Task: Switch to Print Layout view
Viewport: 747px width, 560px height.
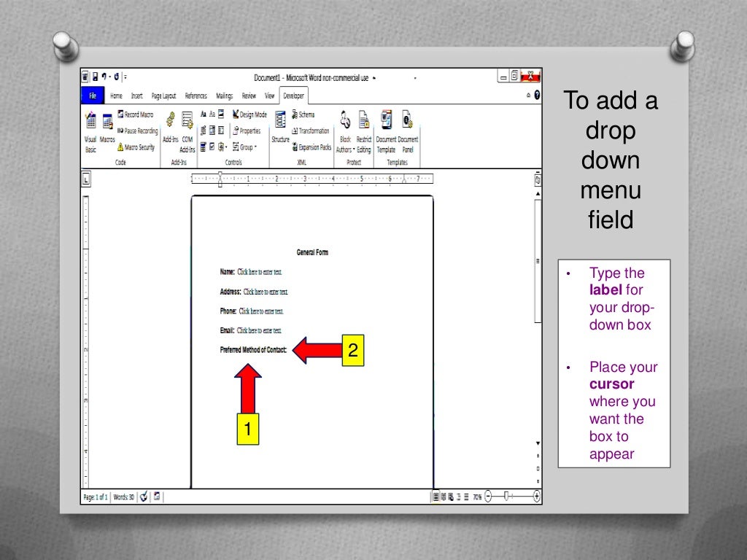Action: 436,497
